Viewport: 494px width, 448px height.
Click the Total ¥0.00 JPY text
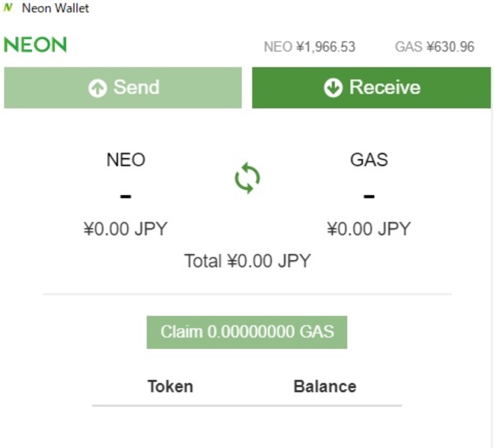248,260
